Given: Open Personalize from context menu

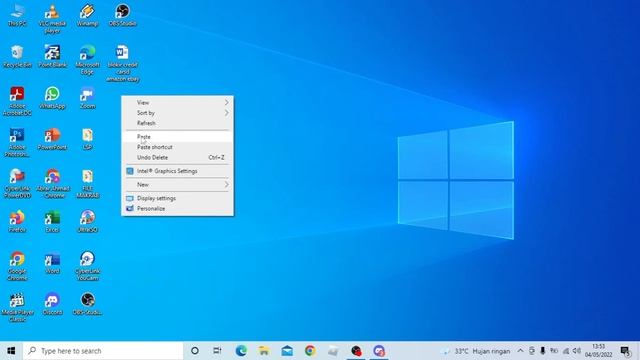Looking at the screenshot, I should click(x=178, y=208).
